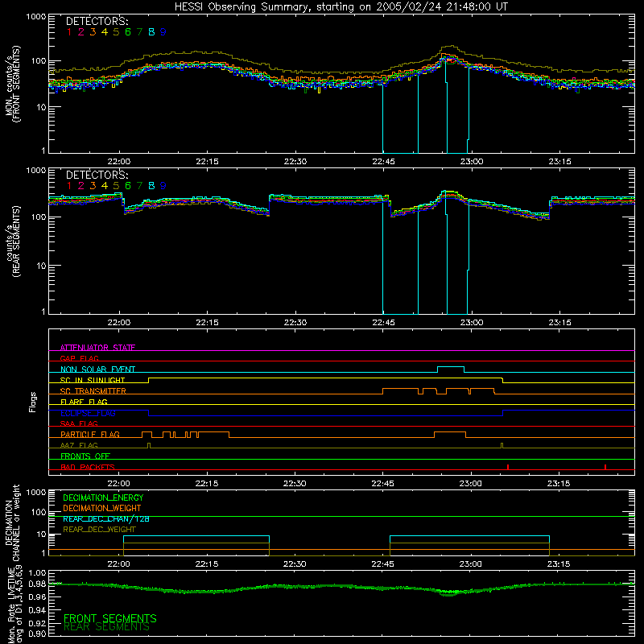Click the DETECTORS: legend heading in rear segments plot
This screenshot has height=644, width=644.
(x=97, y=175)
